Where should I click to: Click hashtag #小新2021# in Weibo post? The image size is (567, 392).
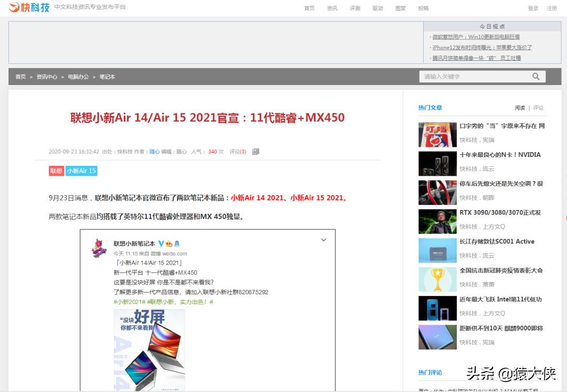coord(130,302)
